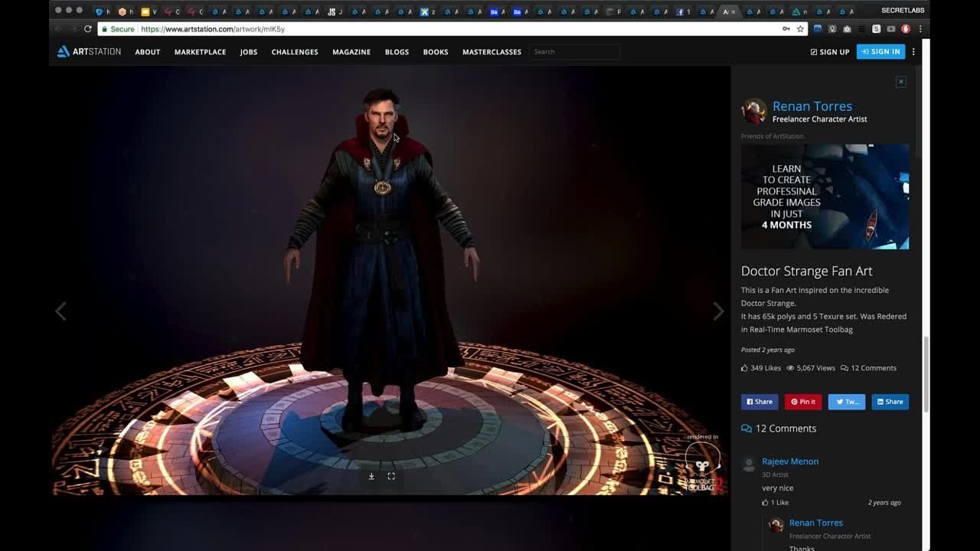Reload the page in the browser
The width and height of the screenshot is (980, 551).
tap(87, 29)
